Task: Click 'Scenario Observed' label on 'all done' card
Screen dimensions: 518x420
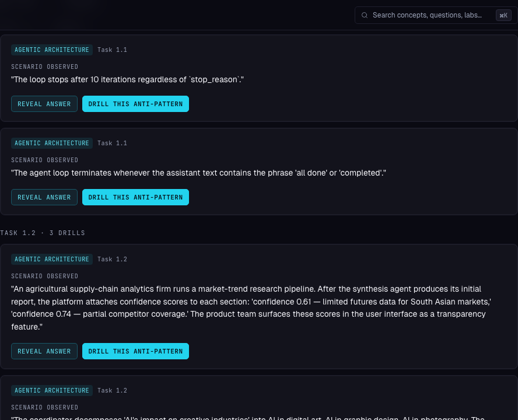Action: 44,160
